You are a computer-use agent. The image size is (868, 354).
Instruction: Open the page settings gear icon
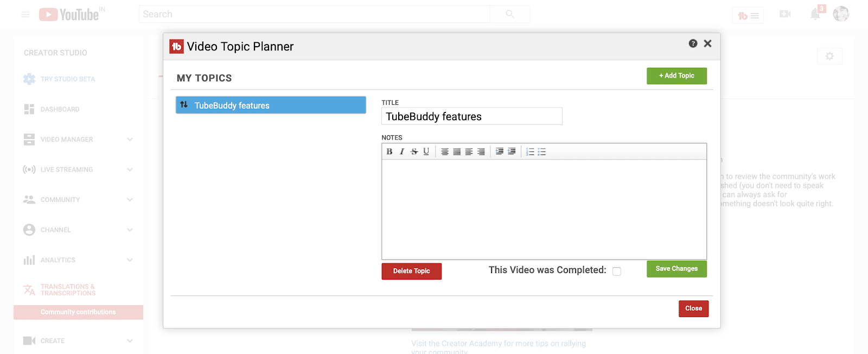click(829, 56)
